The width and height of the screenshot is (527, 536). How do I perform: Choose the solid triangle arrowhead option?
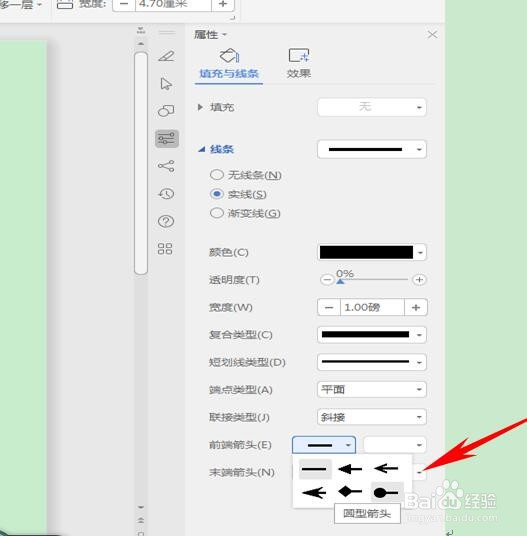click(350, 469)
